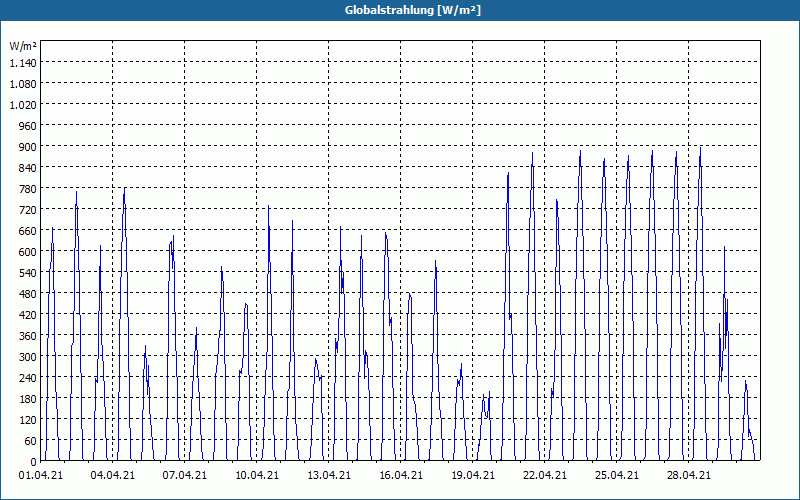Click the 480 y-axis value
Screen dimensions: 800x500
(x=28, y=294)
